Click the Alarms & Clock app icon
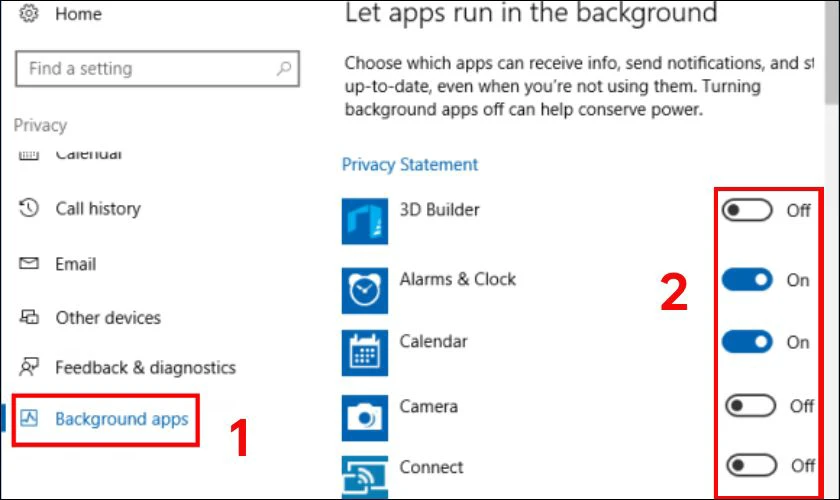Viewport: 840px width, 500px height. [x=365, y=290]
